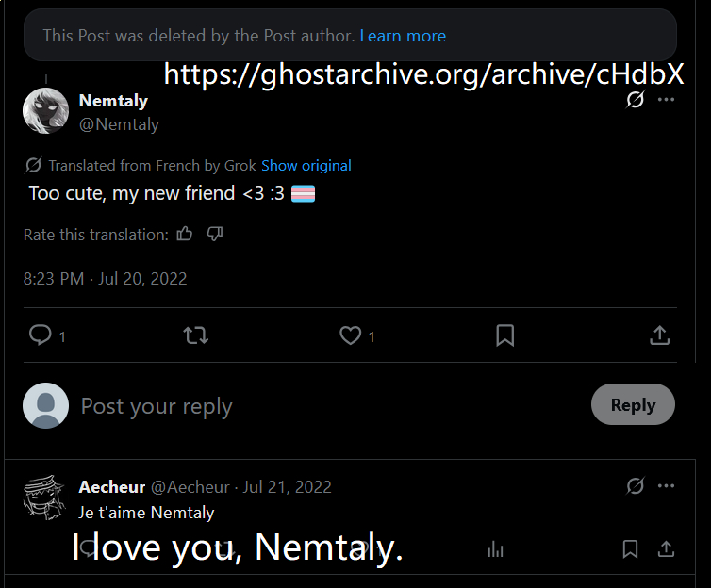The image size is (711, 588).
Task: Open the Learn more link about the deleted post
Action: click(403, 36)
